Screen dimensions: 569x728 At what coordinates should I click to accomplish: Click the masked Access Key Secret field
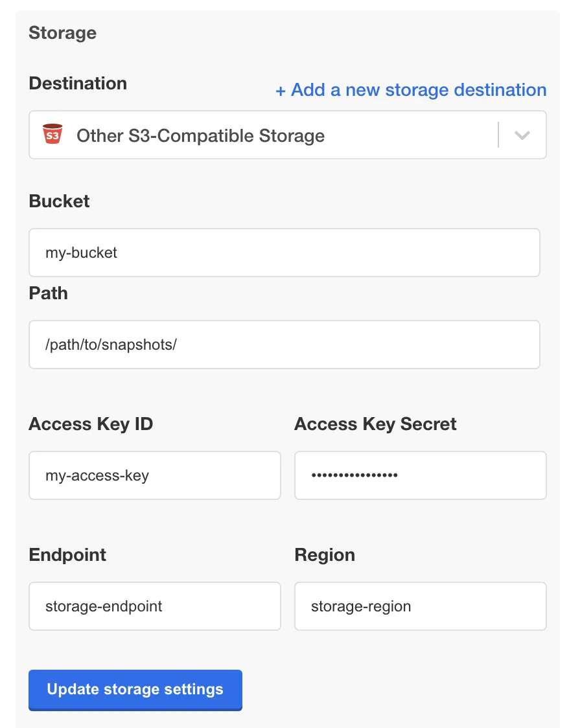point(421,475)
